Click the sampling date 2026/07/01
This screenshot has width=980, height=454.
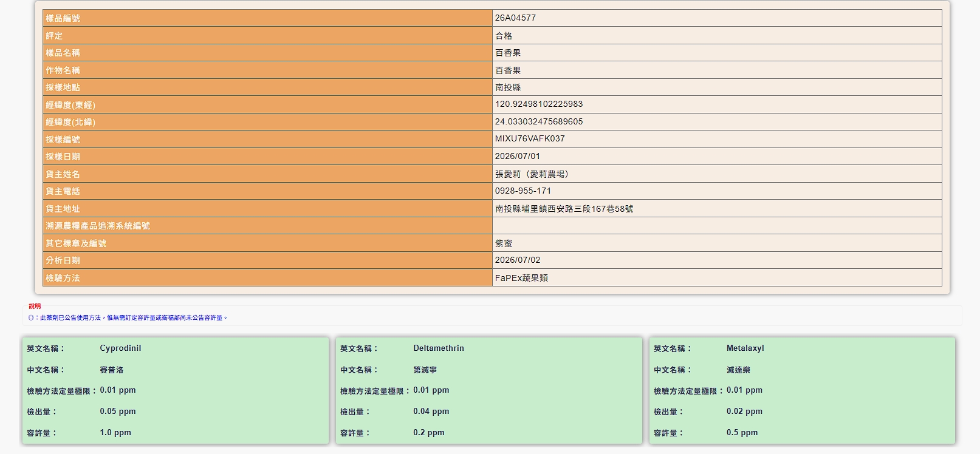pyautogui.click(x=518, y=156)
